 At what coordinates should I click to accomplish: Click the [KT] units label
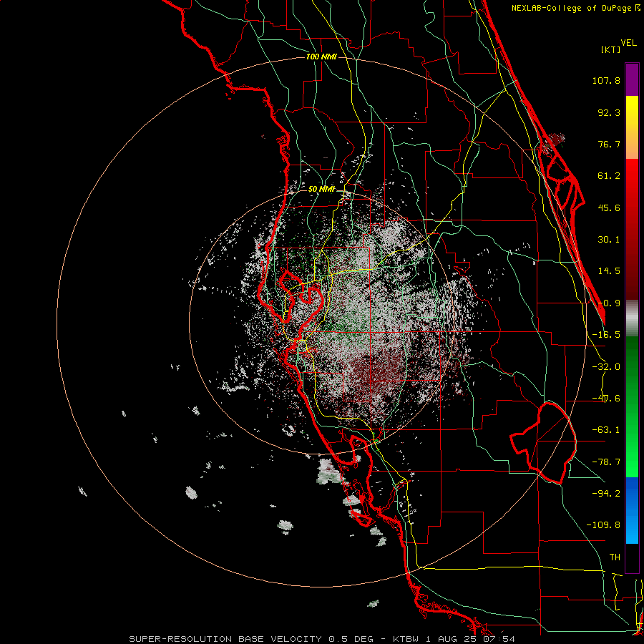tap(611, 49)
